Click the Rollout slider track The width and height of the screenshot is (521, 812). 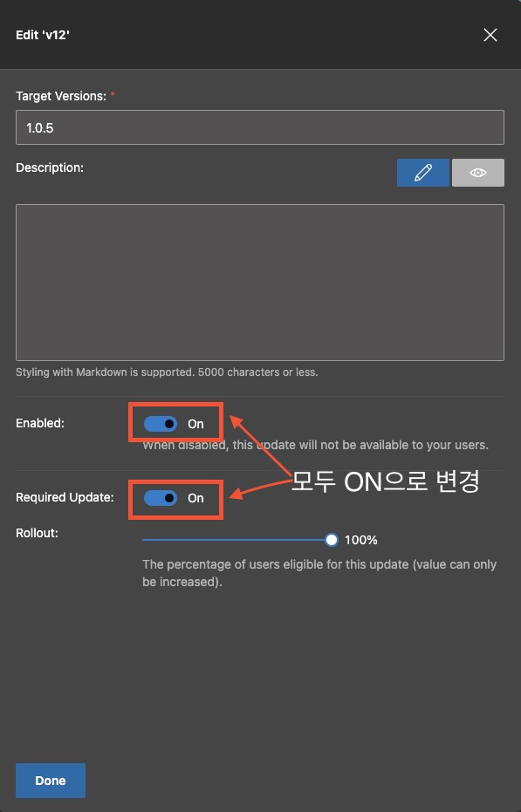pos(237,540)
